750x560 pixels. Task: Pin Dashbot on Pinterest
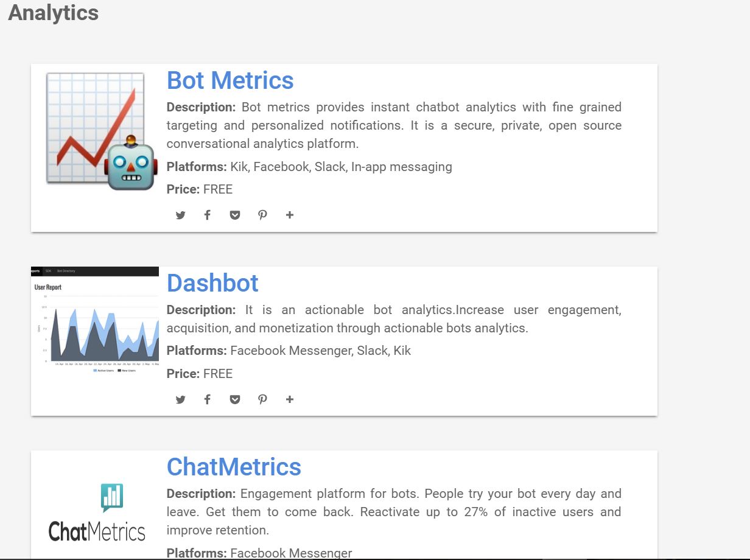[262, 399]
